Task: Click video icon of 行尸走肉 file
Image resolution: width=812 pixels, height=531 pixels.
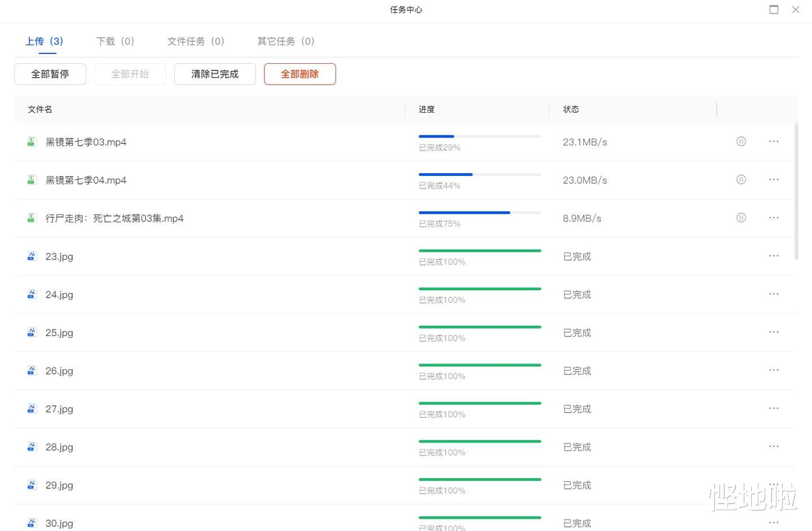Action: click(32, 218)
